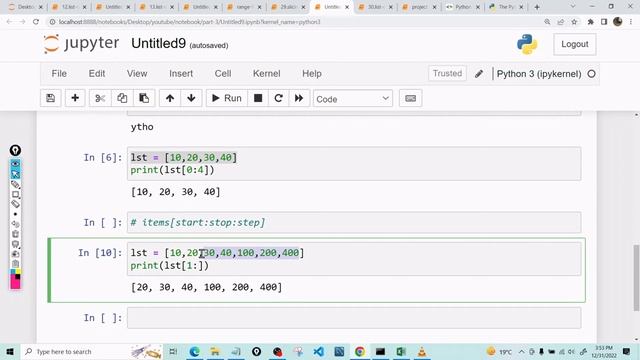
Task: Move selected cell down
Action: [x=191, y=98]
